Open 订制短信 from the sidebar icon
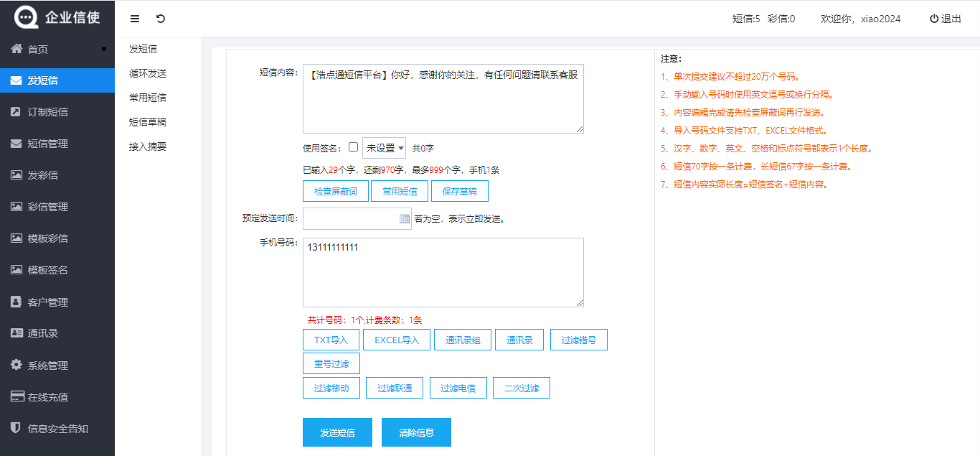 (x=16, y=112)
